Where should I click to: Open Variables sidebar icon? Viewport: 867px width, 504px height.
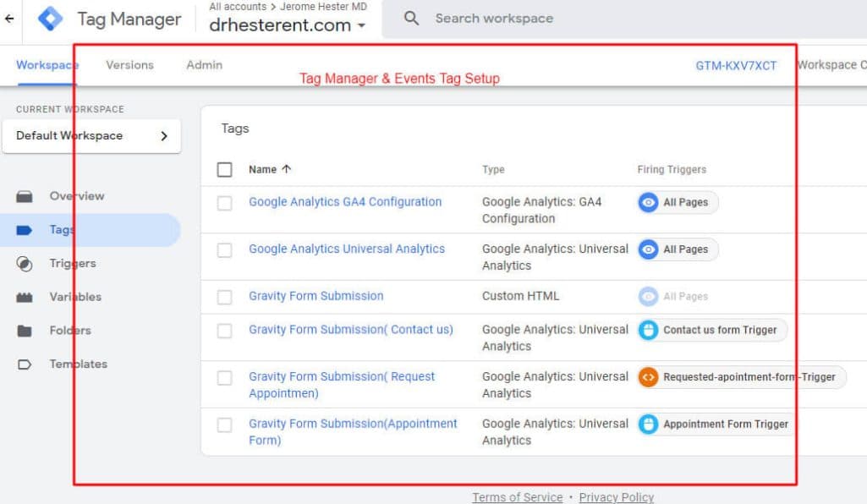[25, 298]
